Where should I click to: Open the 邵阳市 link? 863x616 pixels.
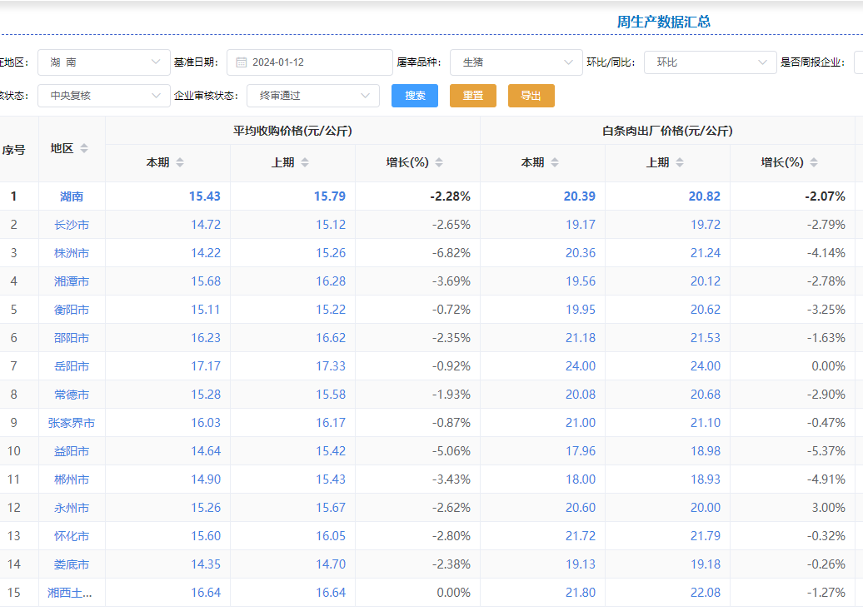point(72,338)
